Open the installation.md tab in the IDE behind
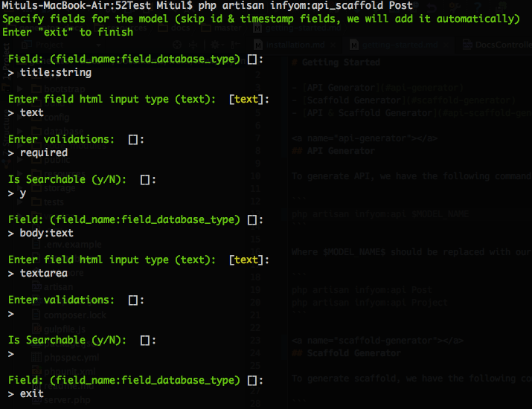The image size is (532, 409). [295, 45]
